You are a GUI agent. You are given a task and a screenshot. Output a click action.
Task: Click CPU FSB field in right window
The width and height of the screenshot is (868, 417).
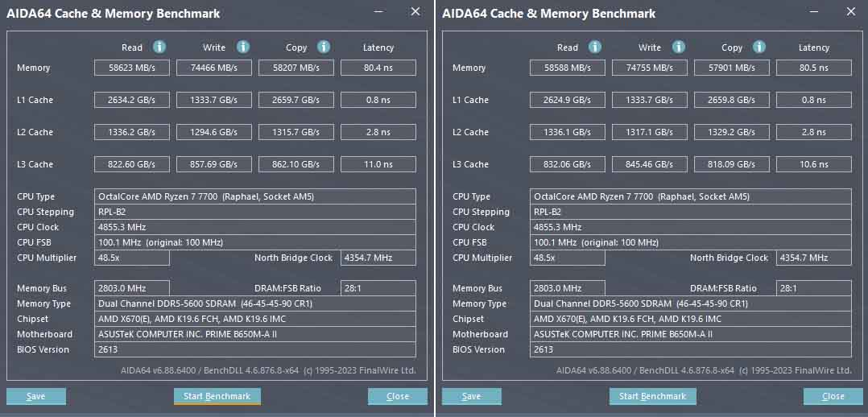(691, 242)
